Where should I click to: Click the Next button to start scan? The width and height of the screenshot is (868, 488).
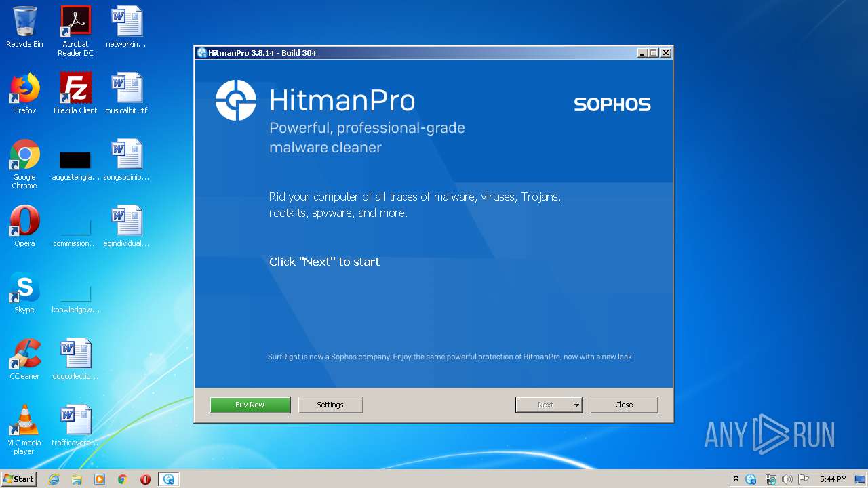pyautogui.click(x=543, y=405)
